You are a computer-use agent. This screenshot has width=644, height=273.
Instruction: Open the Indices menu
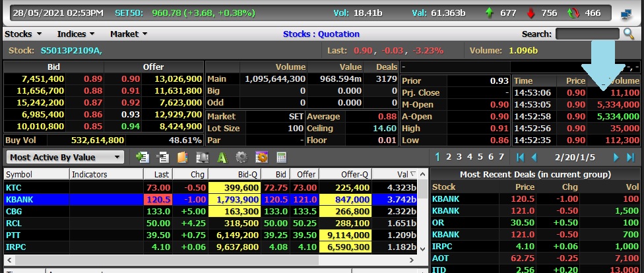click(x=76, y=34)
